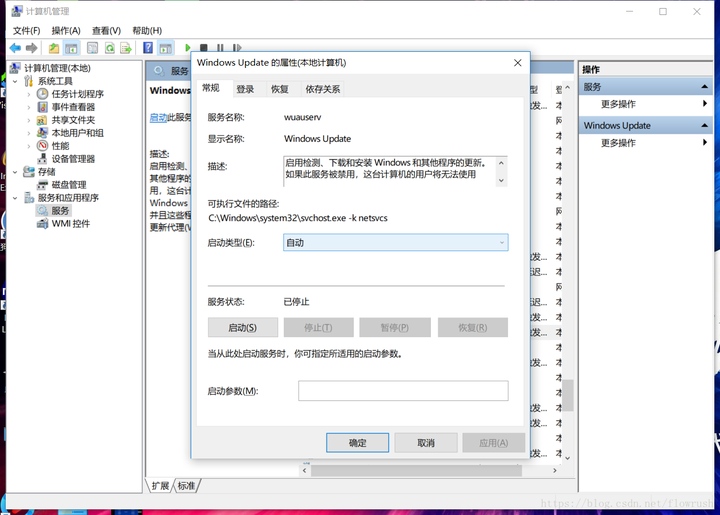Viewport: 720px width, 515px height.
Task: Click Show/Hide Action Pane toolbar icon
Action: point(166,48)
